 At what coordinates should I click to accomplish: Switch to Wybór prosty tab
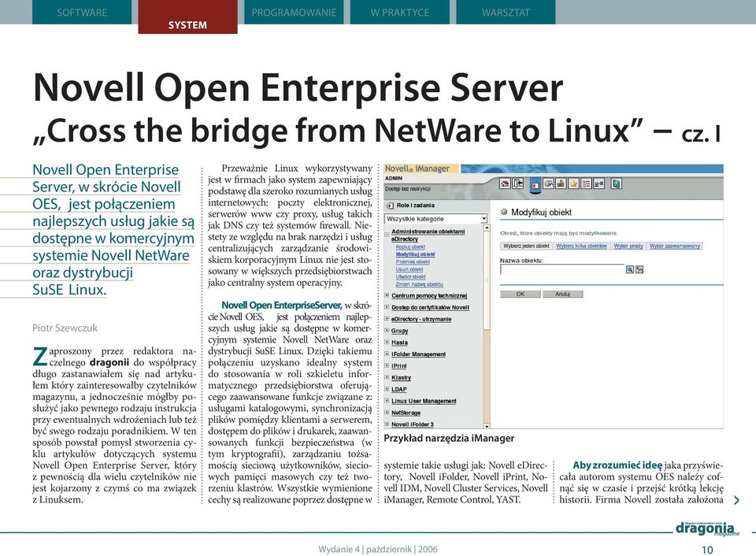point(628,246)
